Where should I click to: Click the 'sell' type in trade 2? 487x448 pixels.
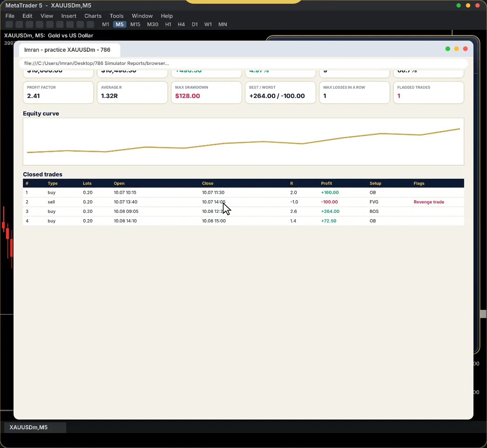[x=51, y=202]
